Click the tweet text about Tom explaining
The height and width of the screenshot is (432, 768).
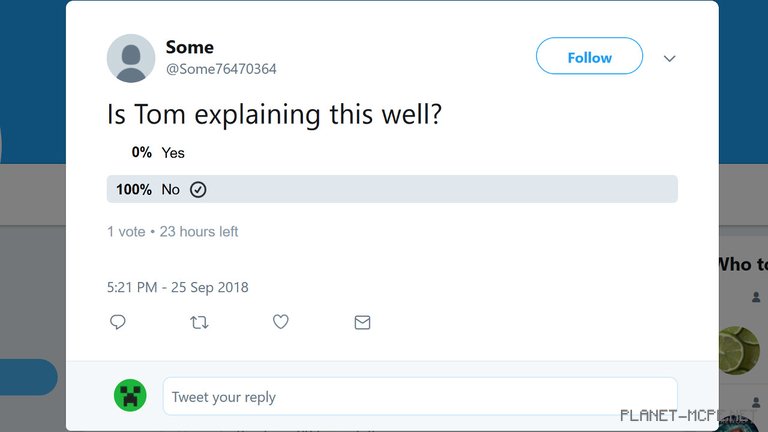pos(274,114)
